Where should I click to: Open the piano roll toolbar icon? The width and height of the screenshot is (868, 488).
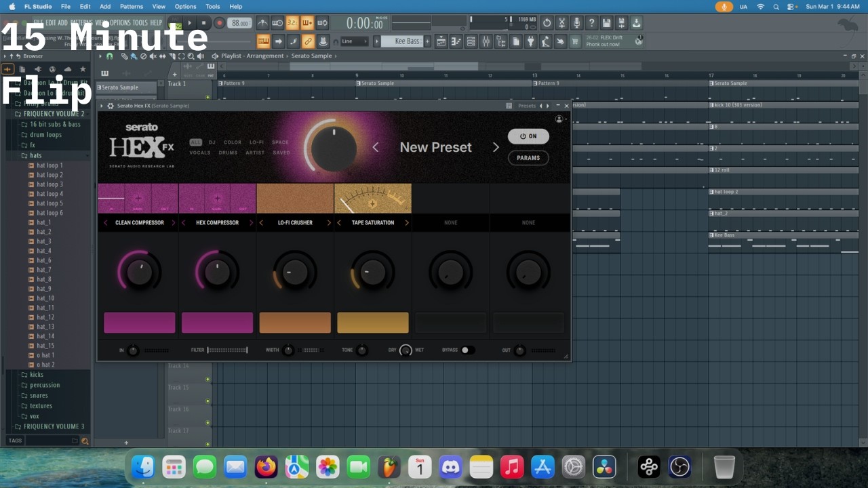tap(456, 41)
